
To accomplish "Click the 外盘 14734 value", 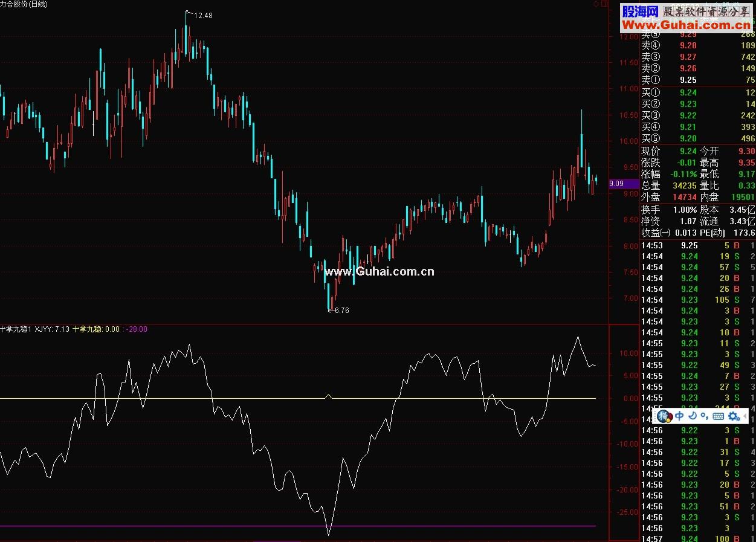I will click(x=685, y=197).
